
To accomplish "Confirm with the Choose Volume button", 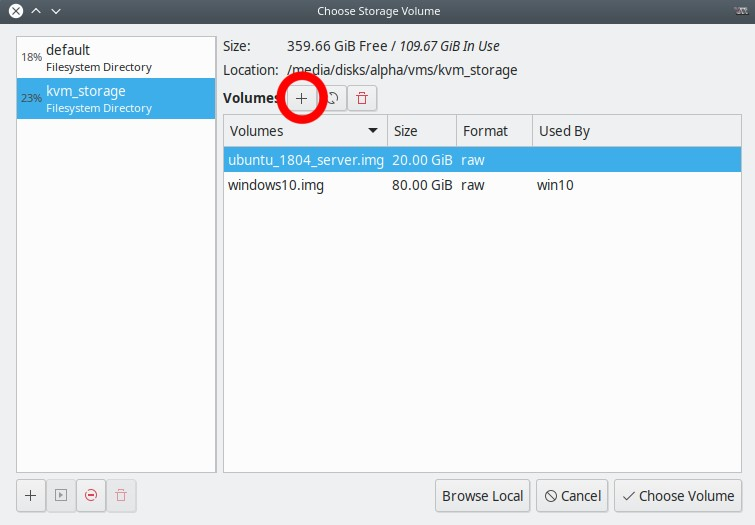I will (677, 496).
